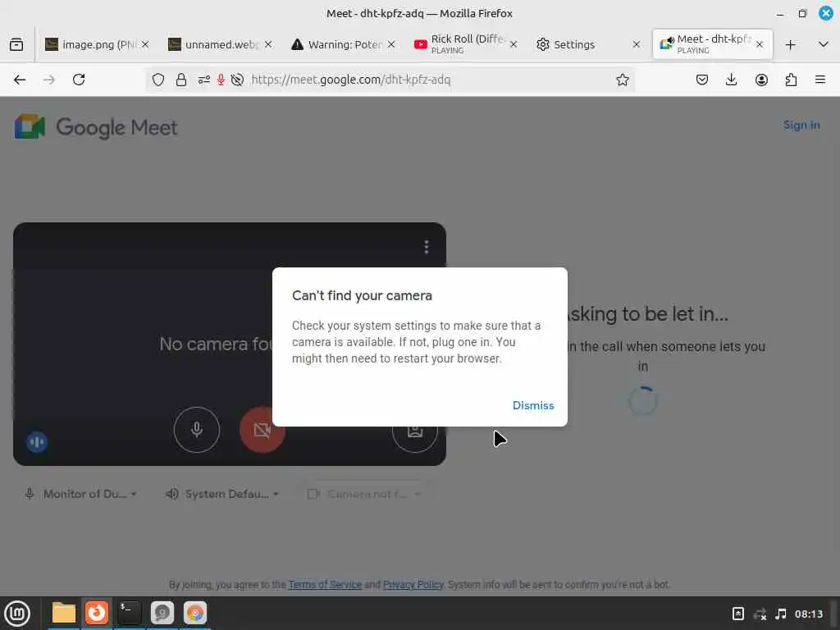
Task: Open the Downloads panel
Action: [x=731, y=80]
